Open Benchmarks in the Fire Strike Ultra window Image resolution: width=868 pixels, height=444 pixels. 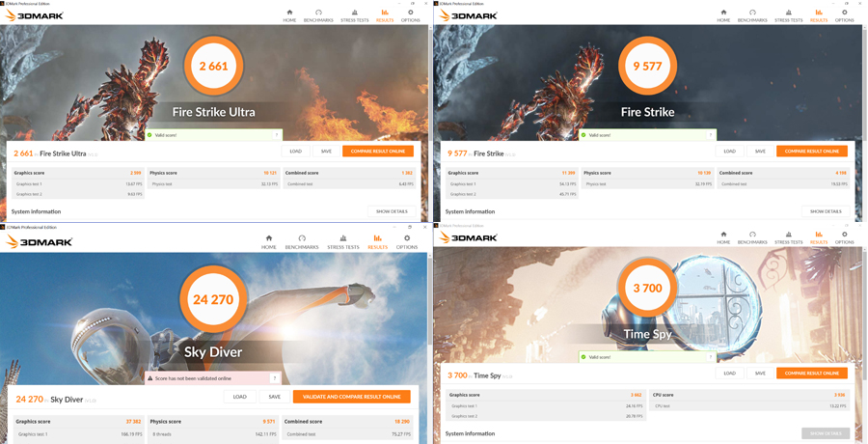[318, 15]
